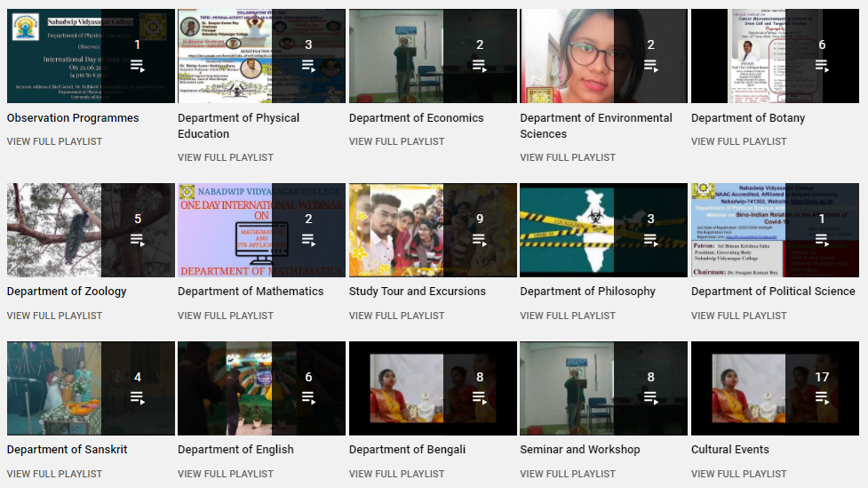Click playlist icon on Department of Economics thumbnail

(x=480, y=67)
